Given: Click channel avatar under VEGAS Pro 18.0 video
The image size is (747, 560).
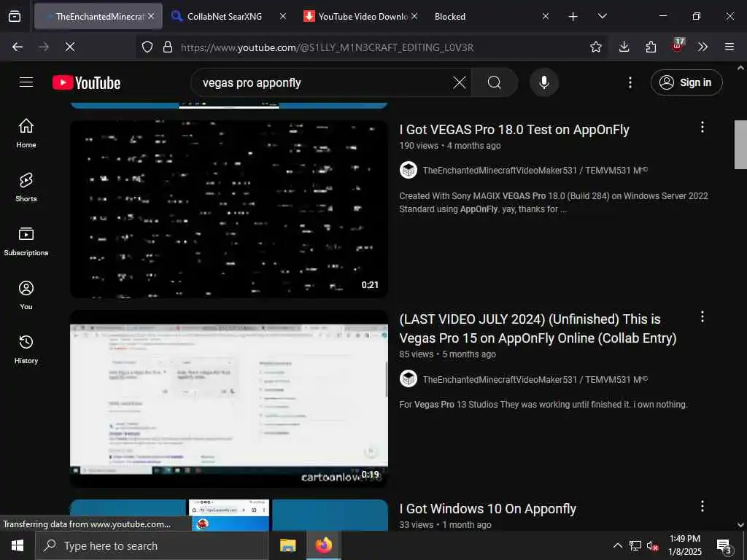Looking at the screenshot, I should (x=409, y=170).
